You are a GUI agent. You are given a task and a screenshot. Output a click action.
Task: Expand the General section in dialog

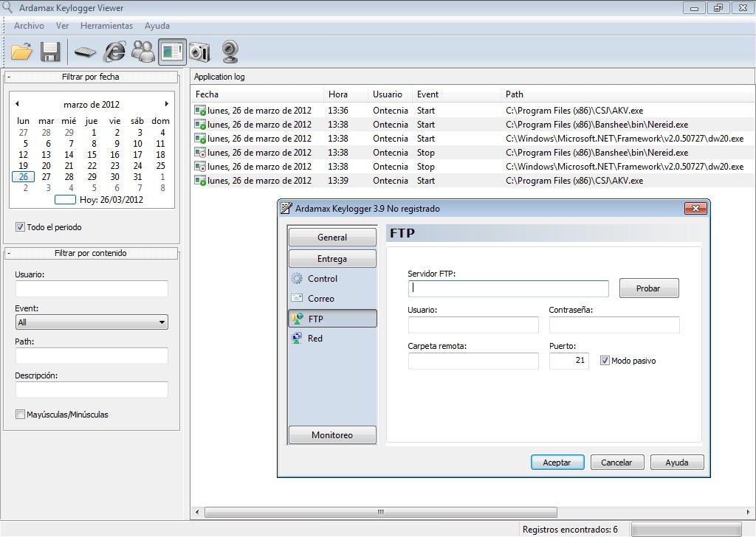pos(332,237)
